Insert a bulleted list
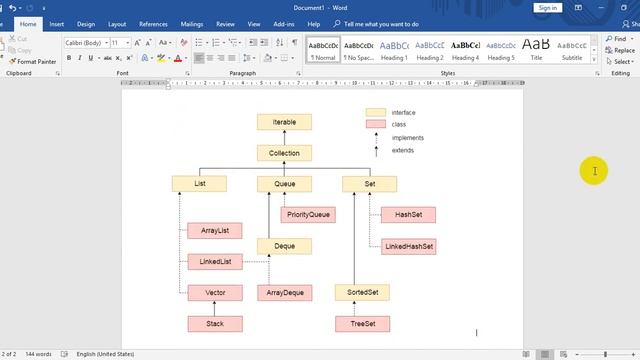 (199, 43)
